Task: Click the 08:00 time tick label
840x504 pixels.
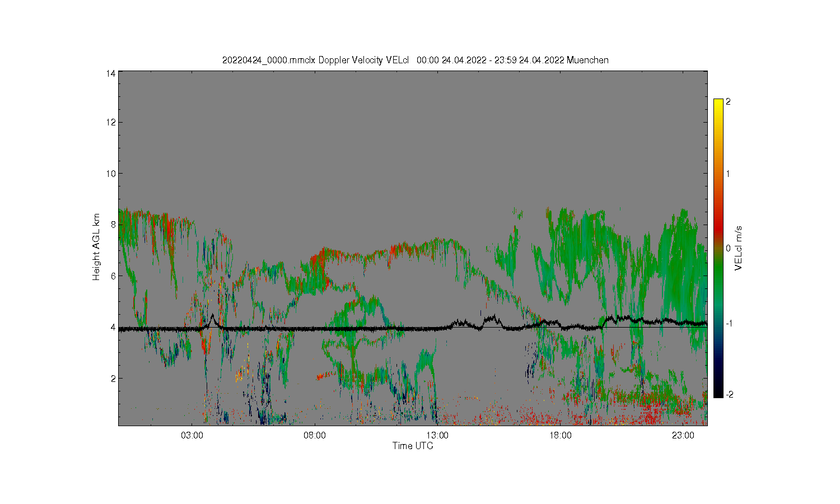Action: click(x=315, y=435)
